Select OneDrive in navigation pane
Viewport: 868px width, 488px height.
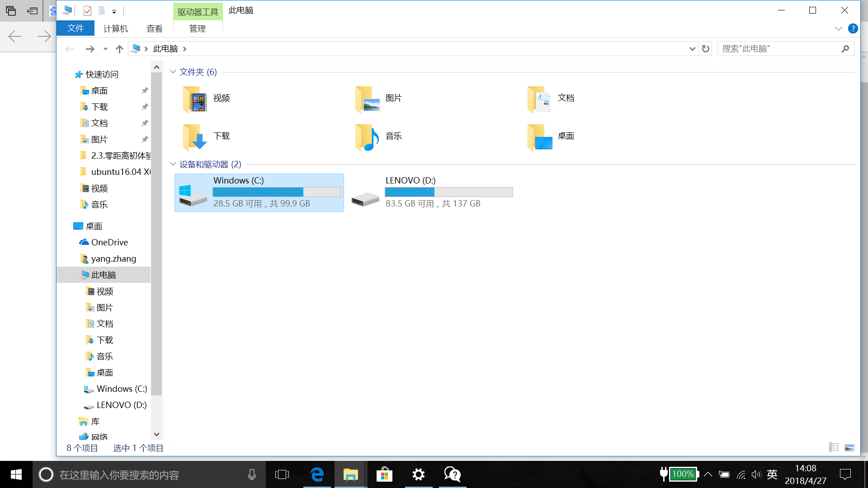click(109, 243)
